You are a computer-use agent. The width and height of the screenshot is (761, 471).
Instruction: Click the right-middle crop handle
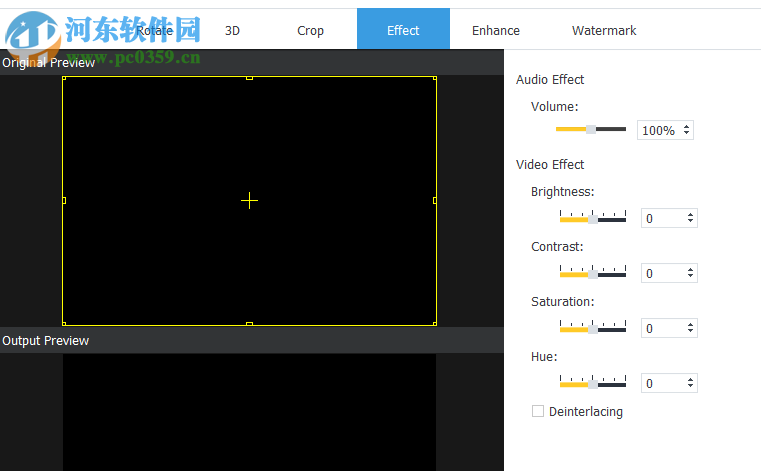[x=435, y=201]
